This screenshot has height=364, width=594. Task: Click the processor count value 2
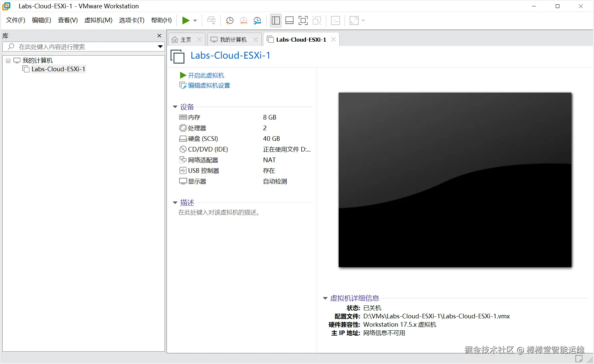click(x=265, y=128)
